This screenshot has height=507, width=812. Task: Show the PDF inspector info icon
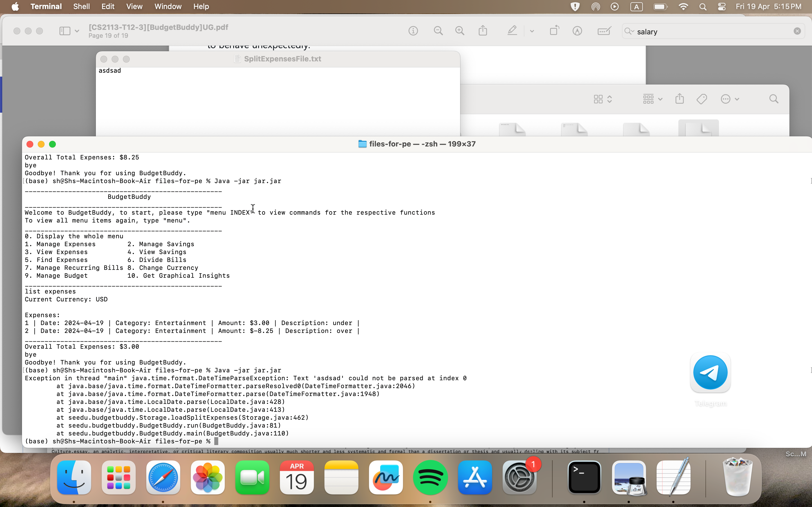click(x=413, y=31)
